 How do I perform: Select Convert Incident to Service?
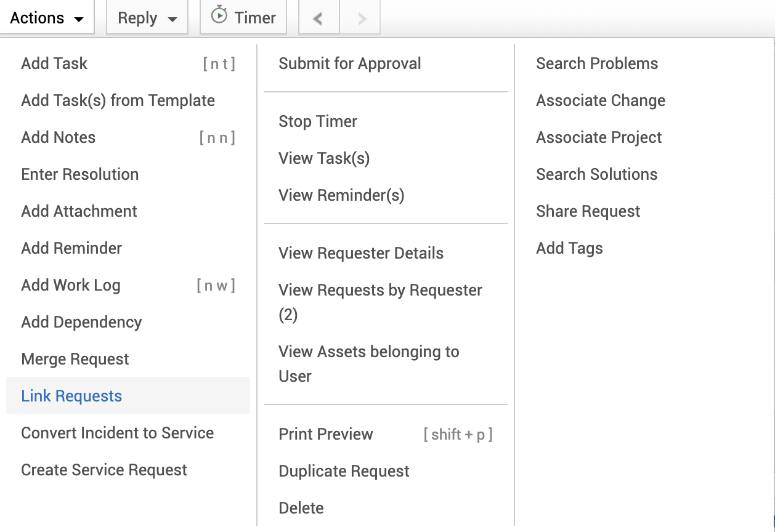[x=117, y=433]
